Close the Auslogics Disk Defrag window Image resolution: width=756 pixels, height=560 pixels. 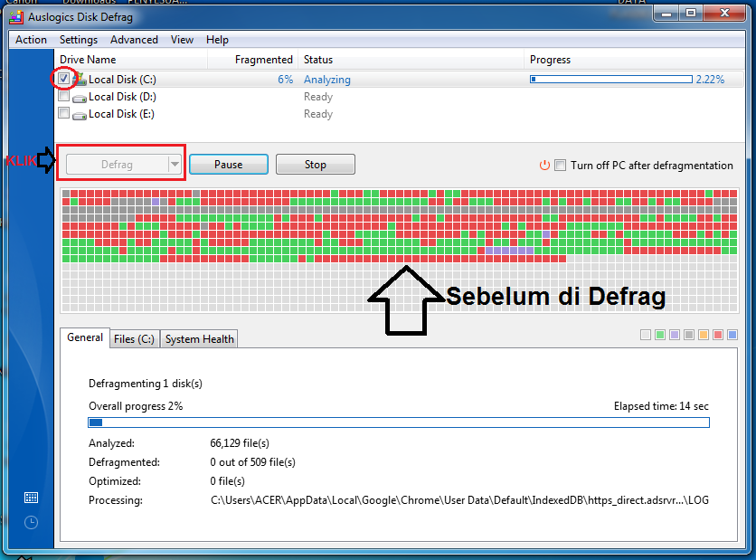coord(724,14)
